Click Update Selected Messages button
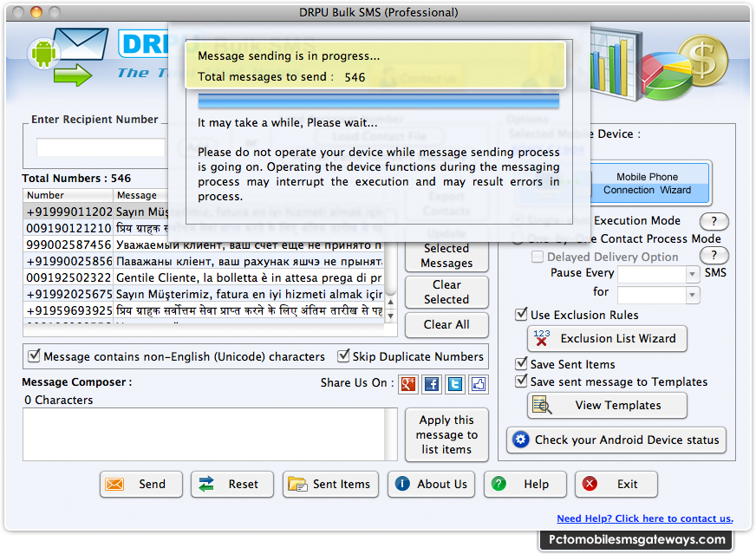The height and width of the screenshot is (554, 756). [446, 256]
